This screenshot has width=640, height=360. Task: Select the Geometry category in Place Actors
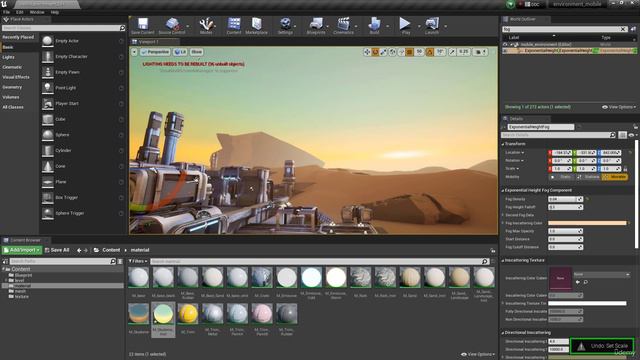12,87
